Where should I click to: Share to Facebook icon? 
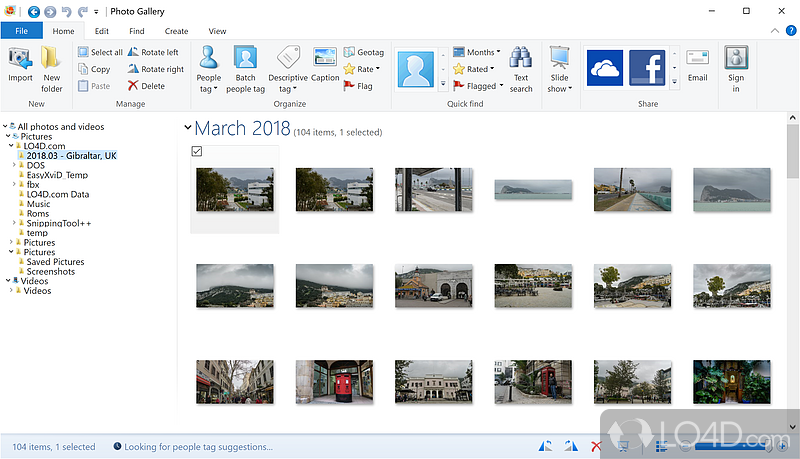pyautogui.click(x=647, y=67)
